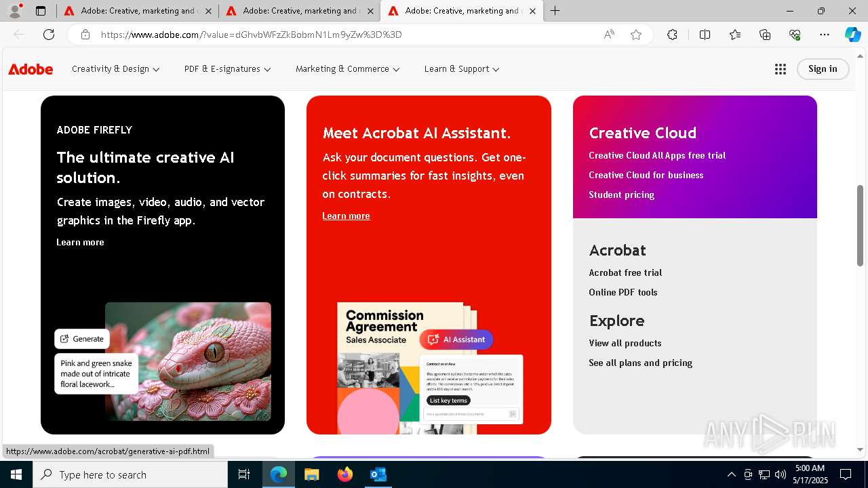Click Learn more under Acrobat AI Assistant
The image size is (868, 488).
point(346,216)
